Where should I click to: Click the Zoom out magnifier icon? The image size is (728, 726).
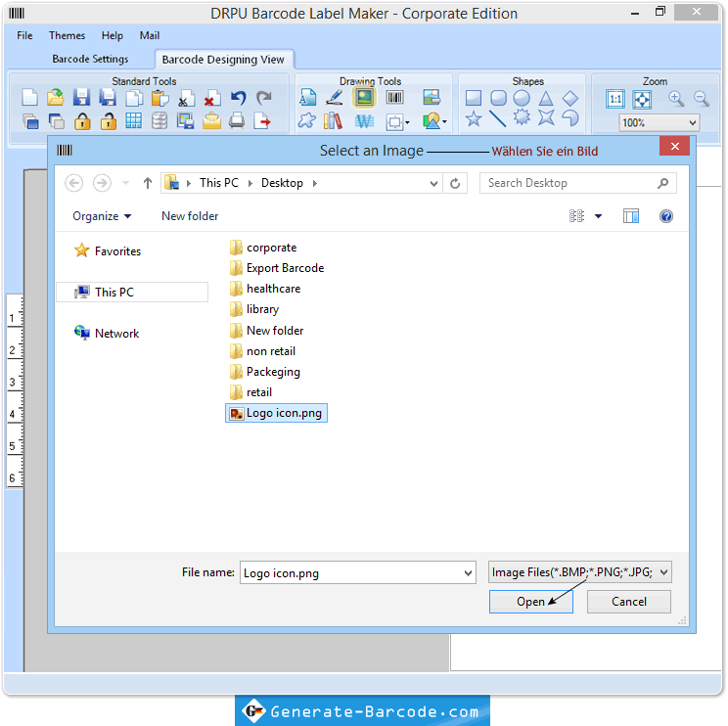tap(702, 99)
